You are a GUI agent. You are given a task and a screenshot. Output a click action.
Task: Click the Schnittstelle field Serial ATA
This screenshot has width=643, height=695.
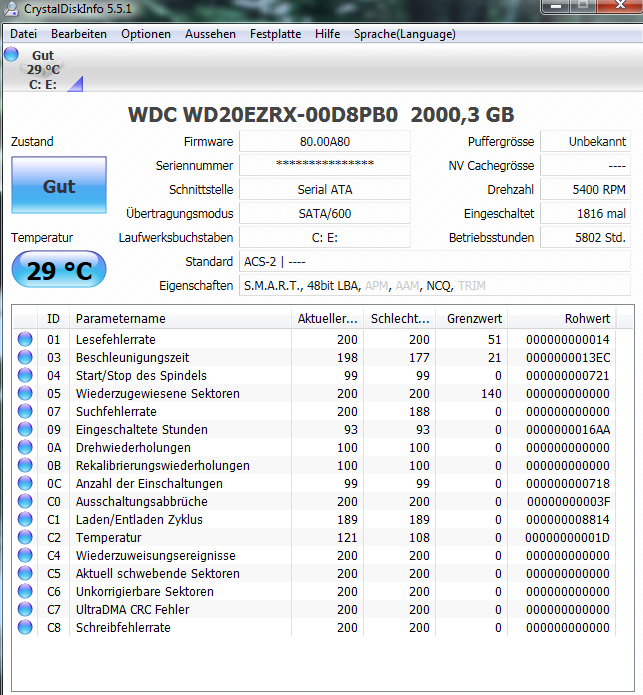pos(325,189)
